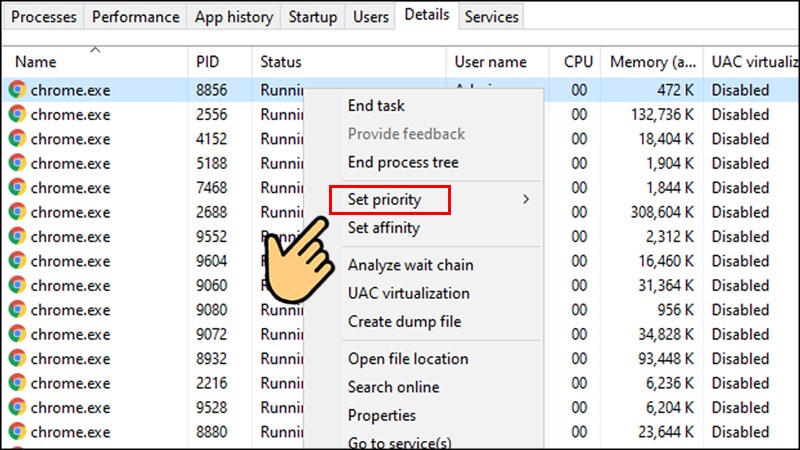The width and height of the screenshot is (800, 450).
Task: Click memory value 472 K
Action: (x=675, y=90)
